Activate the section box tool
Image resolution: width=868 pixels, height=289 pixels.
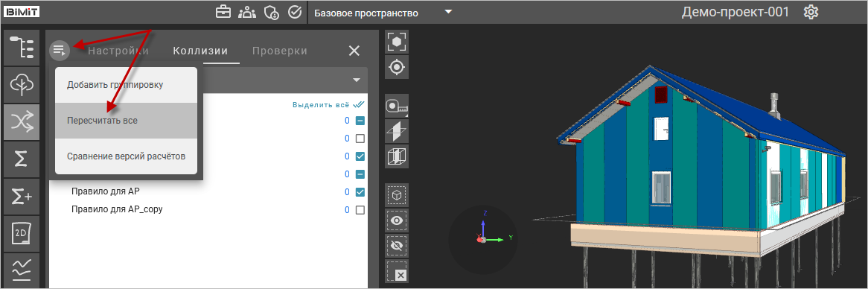tap(396, 156)
